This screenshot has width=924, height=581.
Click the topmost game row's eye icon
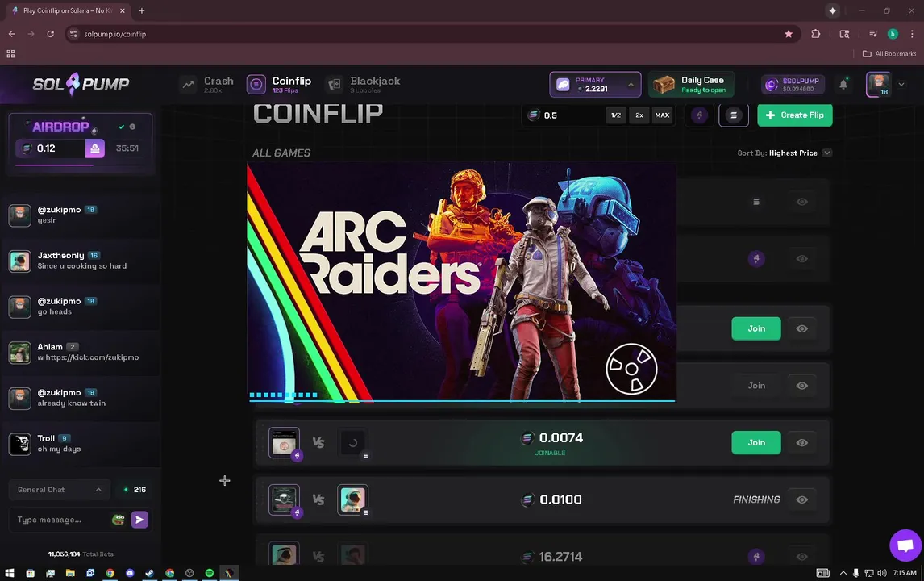point(802,202)
